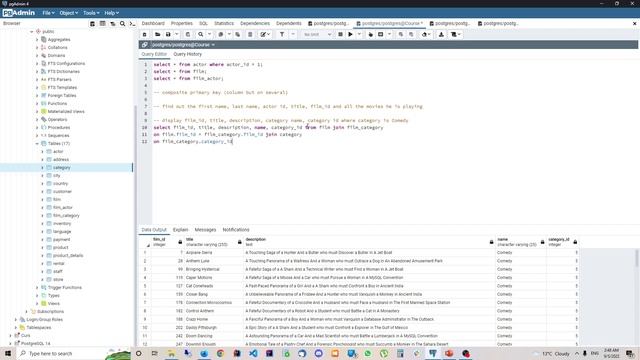Viewport: 640px width, 360px height.
Task: Expand the Views tree node
Action: tap(37, 304)
